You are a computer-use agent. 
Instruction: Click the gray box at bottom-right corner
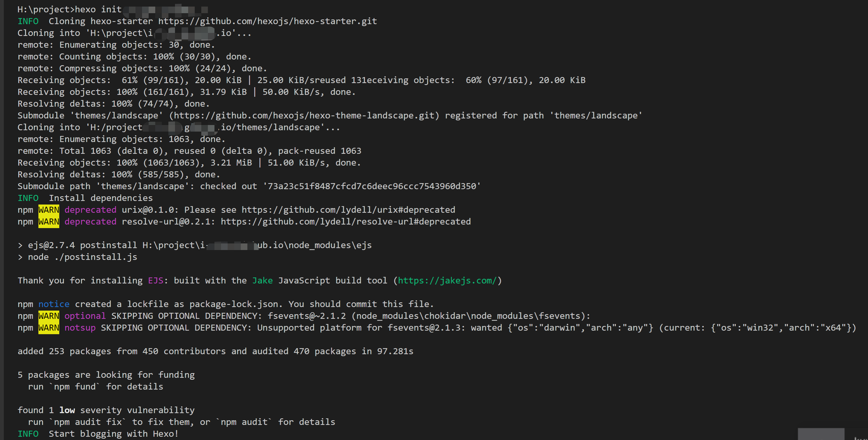821,434
